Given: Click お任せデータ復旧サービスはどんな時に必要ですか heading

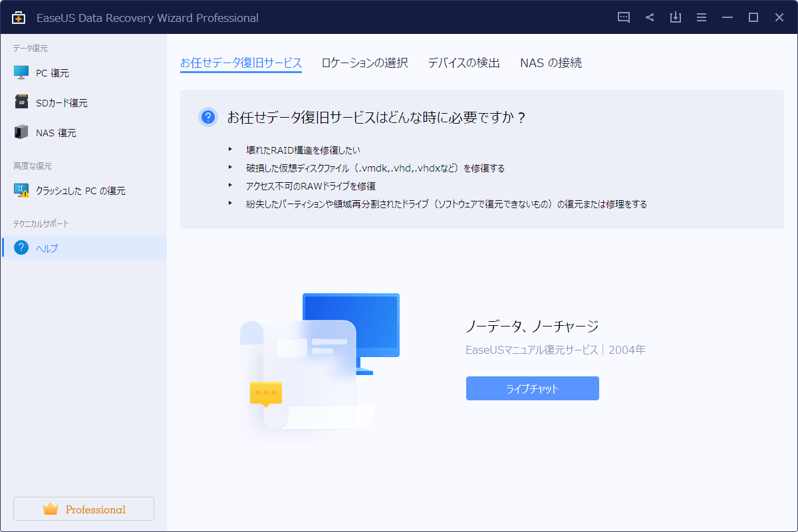Looking at the screenshot, I should point(376,118).
